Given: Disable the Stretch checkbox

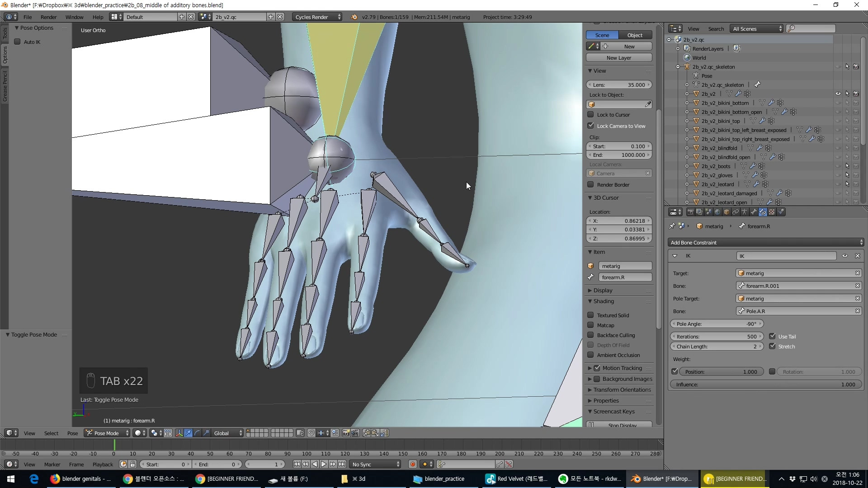Looking at the screenshot, I should 772,346.
